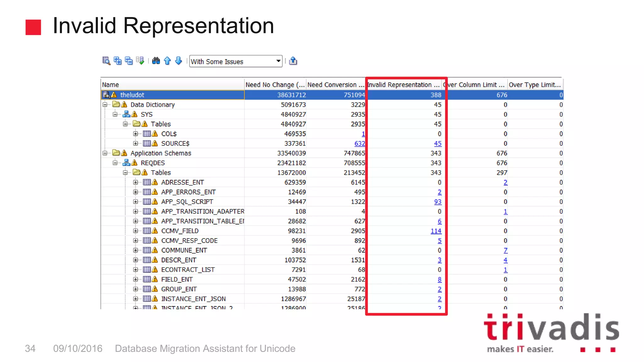Open the 4 Over Column Limit link for DESCR_ENT
Screen dimensions: 644x362
[505, 260]
